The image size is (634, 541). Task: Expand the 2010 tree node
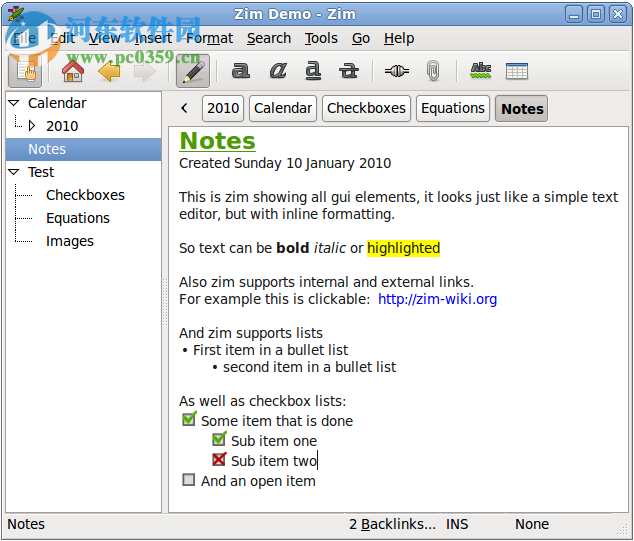(x=32, y=126)
